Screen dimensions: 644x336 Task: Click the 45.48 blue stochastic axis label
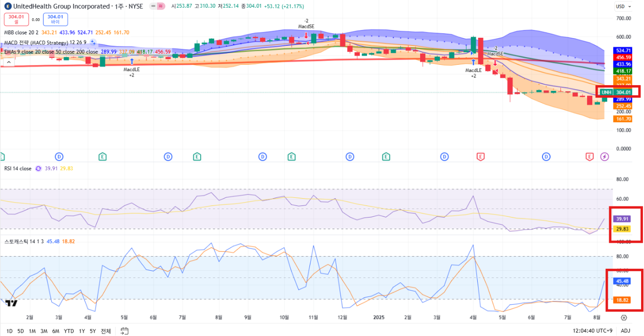pyautogui.click(x=622, y=281)
